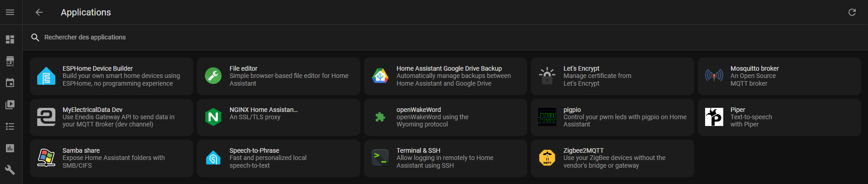Open the media sidebar icon
Screen dimensions: 868x184
10,105
